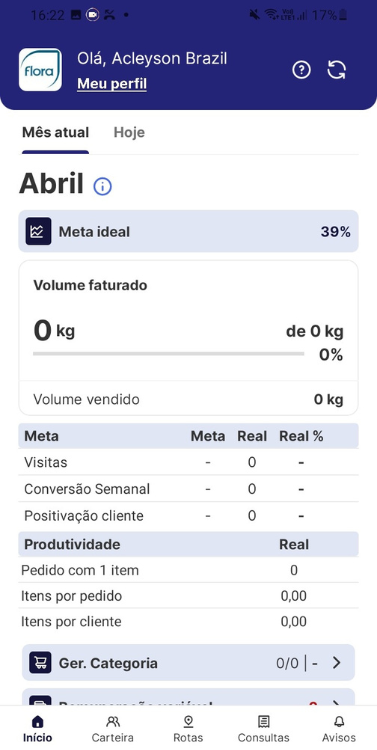This screenshot has height=750, width=377.
Task: Click the refresh sync icon
Action: pos(336,70)
